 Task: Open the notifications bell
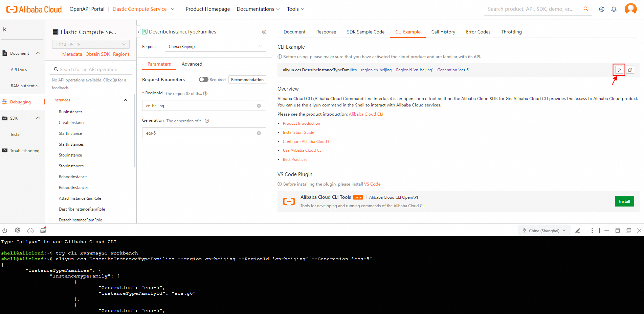[614, 9]
